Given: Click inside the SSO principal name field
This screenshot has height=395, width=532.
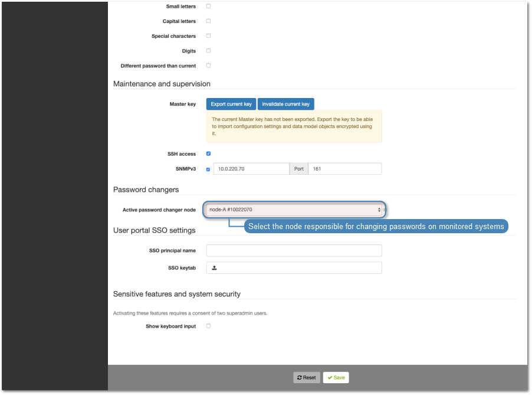Looking at the screenshot, I should 294,250.
